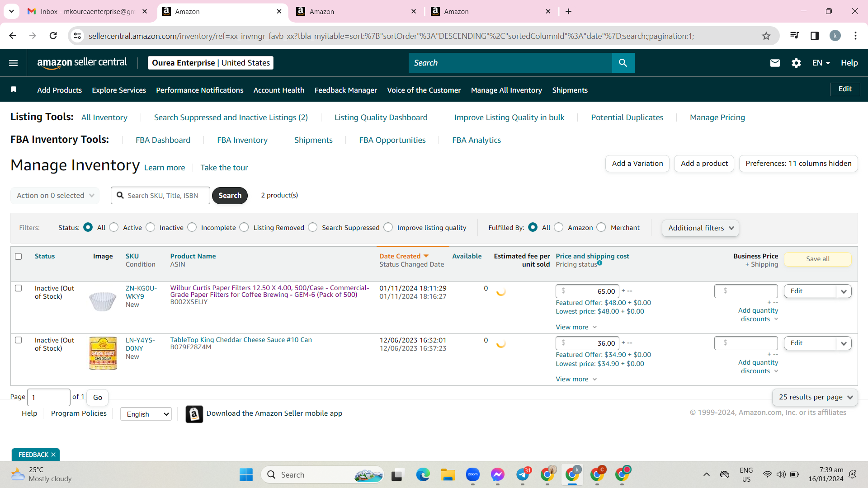Screen dimensions: 868x488
Task: Open Feedback Manager menu item
Action: (x=346, y=90)
